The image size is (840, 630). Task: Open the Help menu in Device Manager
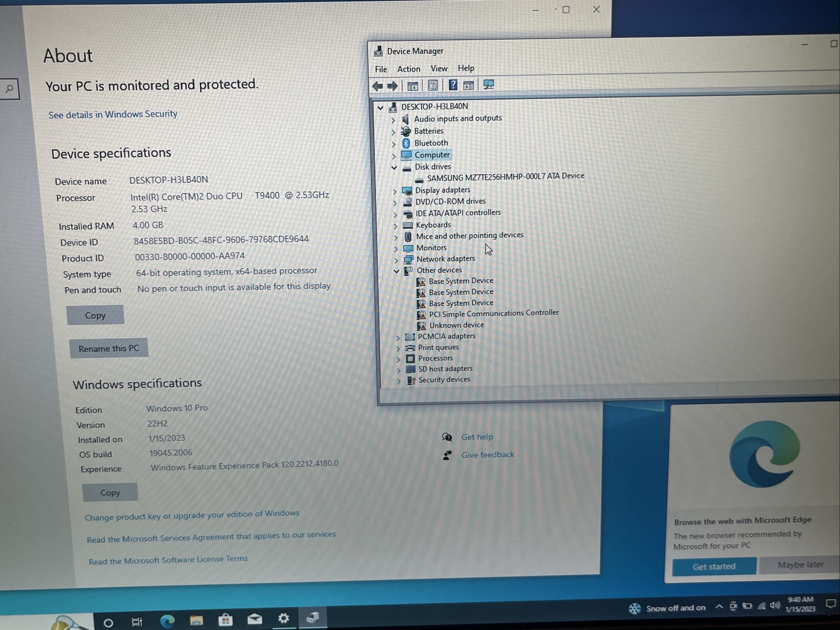(466, 68)
